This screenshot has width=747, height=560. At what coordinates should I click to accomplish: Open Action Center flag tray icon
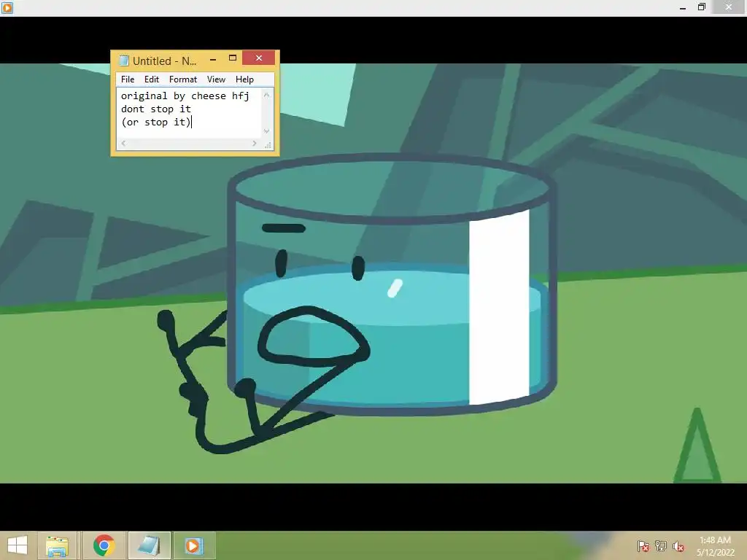(643, 546)
